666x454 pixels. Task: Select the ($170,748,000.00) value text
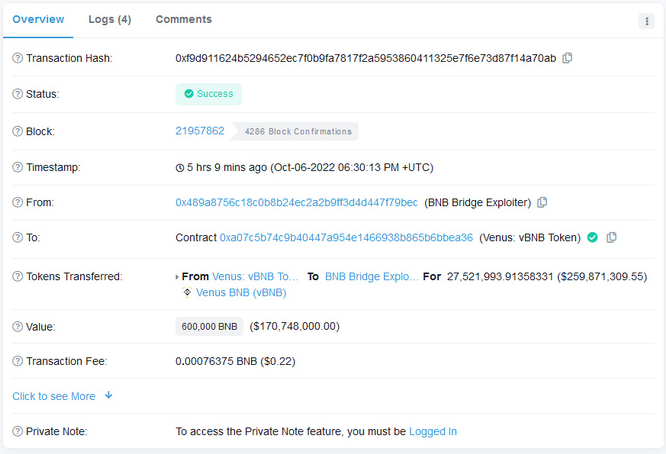point(294,326)
